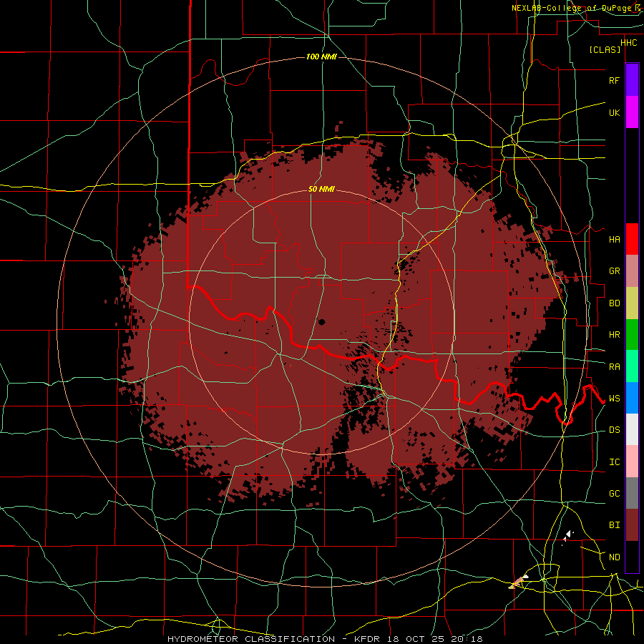Screen dimensions: 644x644
Task: Click the GC gray legend swatch
Action: tap(632, 493)
